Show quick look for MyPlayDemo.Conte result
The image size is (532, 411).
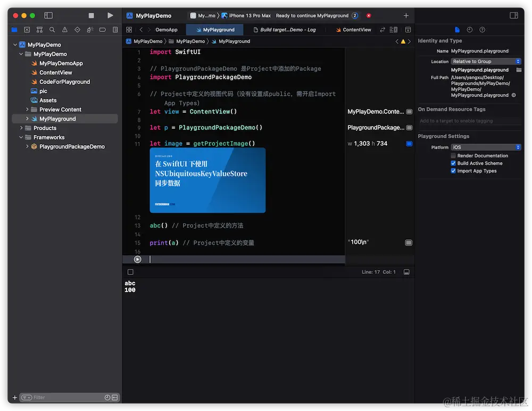pyautogui.click(x=409, y=112)
